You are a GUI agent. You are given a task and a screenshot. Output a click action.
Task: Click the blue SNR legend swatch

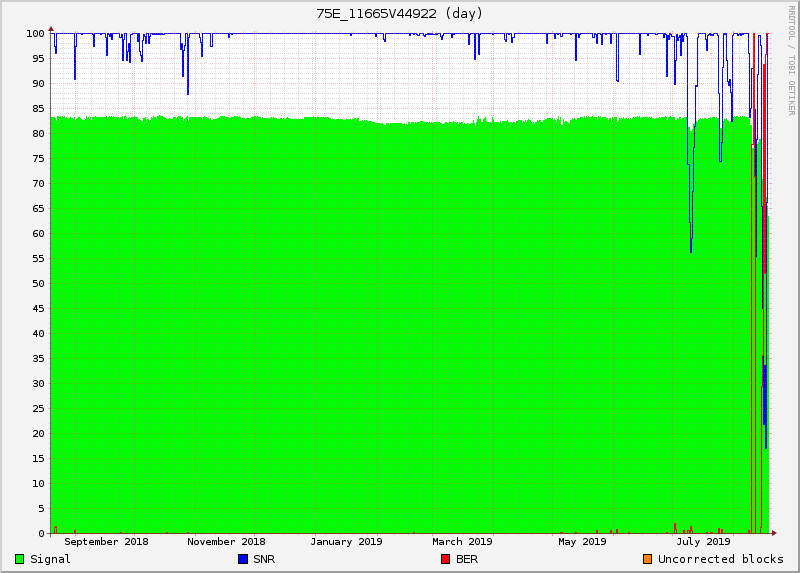click(243, 559)
